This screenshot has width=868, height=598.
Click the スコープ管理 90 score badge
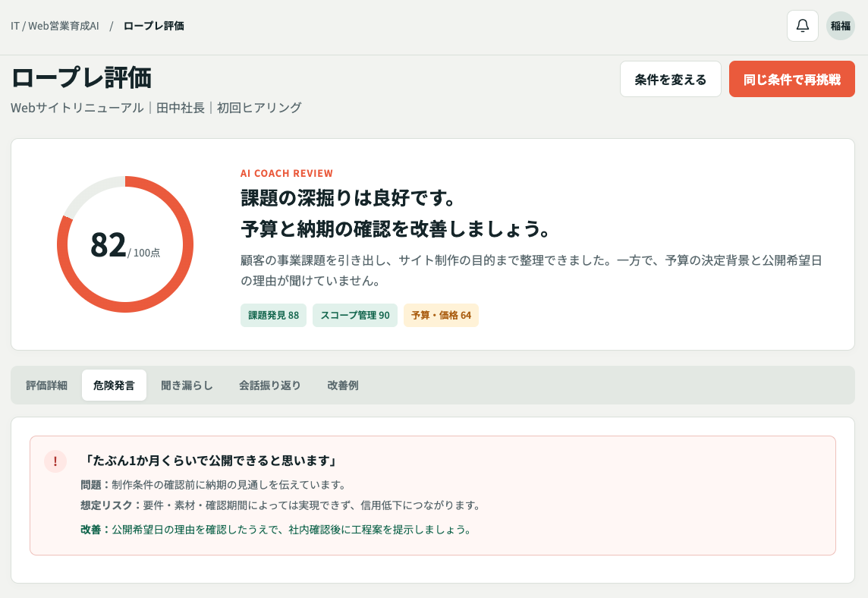coord(355,315)
